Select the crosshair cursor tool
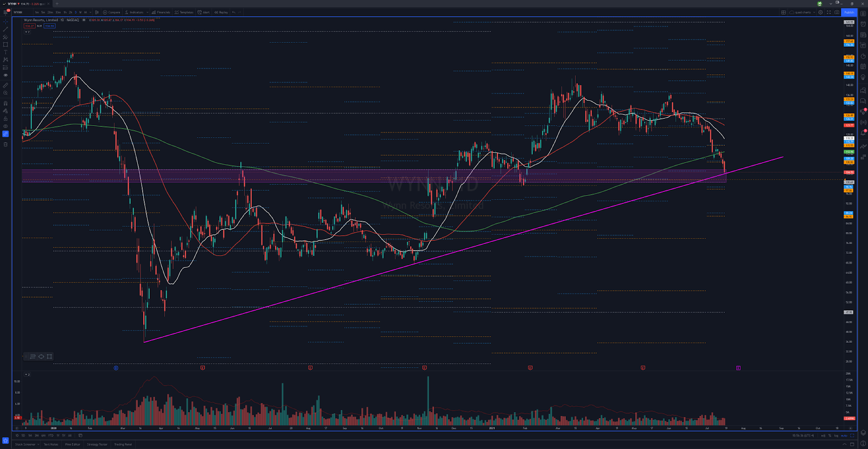The image size is (868, 449). (x=5, y=22)
